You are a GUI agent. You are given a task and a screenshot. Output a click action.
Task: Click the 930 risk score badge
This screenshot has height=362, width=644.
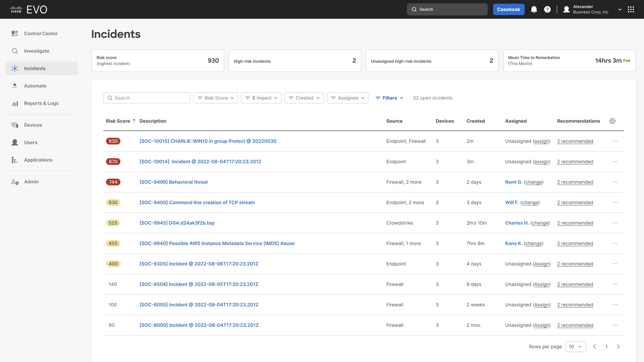[x=113, y=141]
